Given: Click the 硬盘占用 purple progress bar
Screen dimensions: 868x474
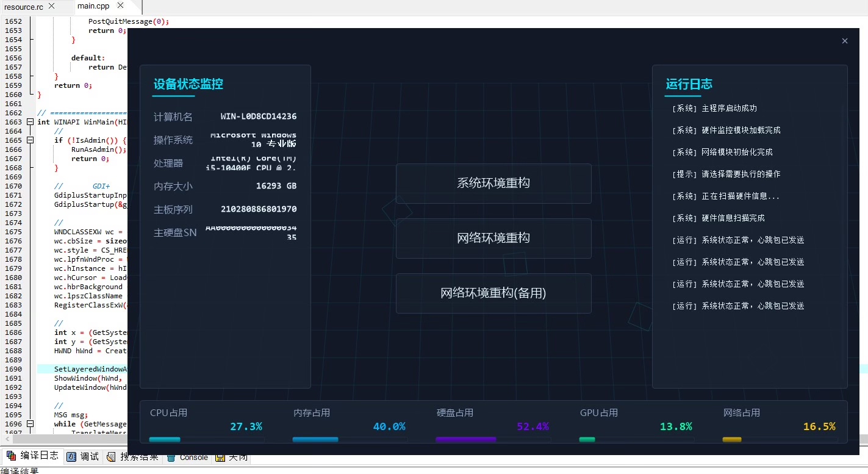Looking at the screenshot, I should (493, 439).
